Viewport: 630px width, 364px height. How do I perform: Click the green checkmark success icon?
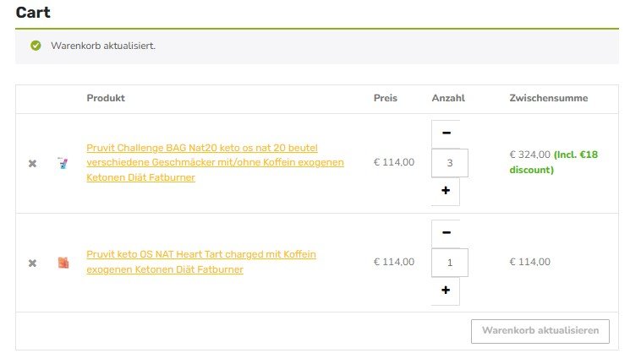point(36,46)
